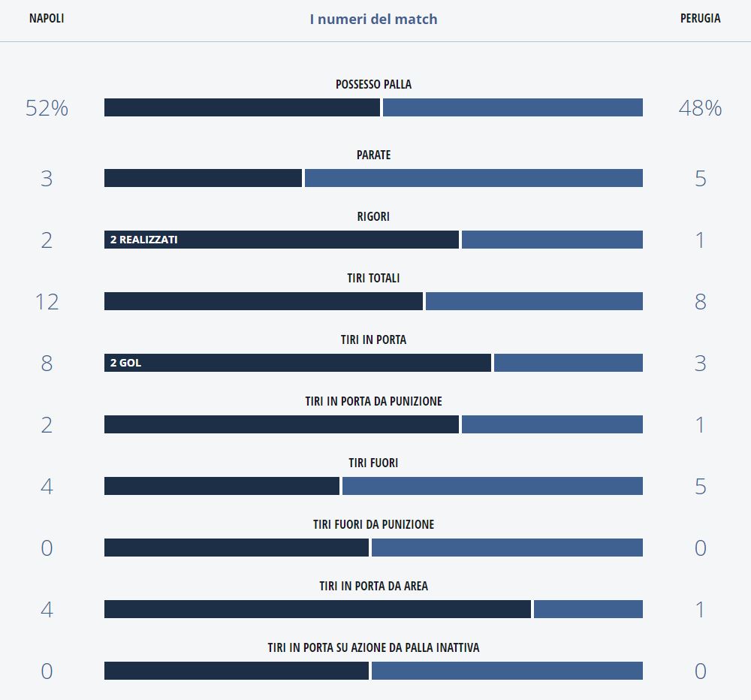Select Perugia's 48% possession value
Screen dimensions: 751x700
pos(700,108)
